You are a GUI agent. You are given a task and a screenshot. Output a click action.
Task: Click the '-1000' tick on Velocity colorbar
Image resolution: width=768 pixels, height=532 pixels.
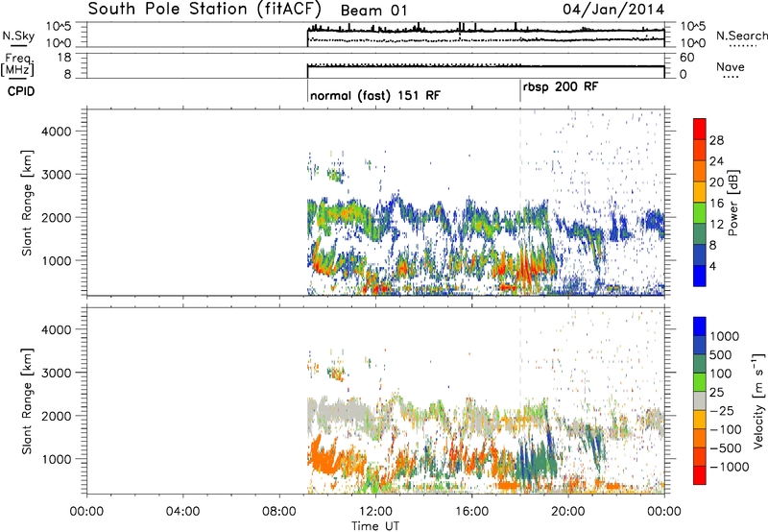[x=730, y=467]
